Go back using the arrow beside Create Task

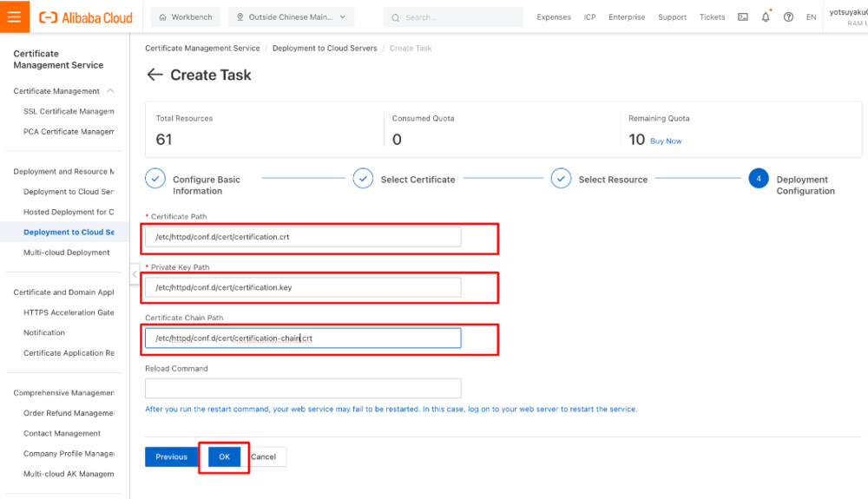[155, 75]
